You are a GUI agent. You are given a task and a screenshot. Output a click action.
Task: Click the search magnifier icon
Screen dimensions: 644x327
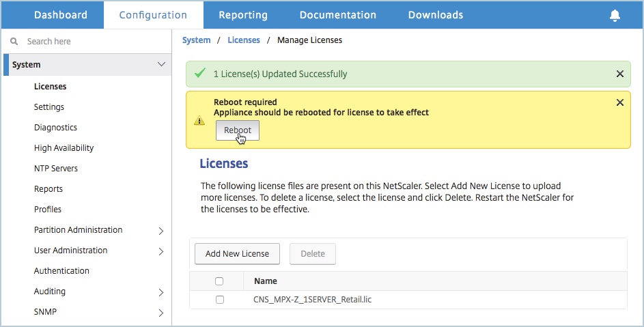tap(14, 41)
